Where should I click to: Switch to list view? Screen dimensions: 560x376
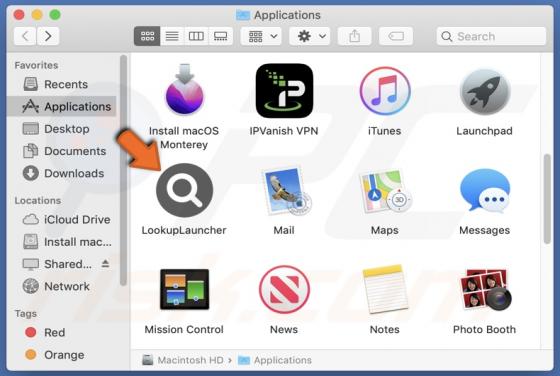pyautogui.click(x=172, y=36)
